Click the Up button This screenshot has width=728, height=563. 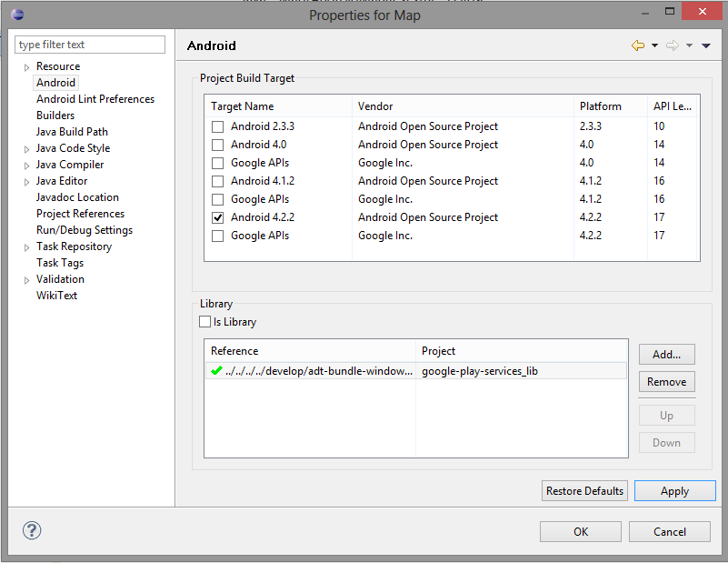coord(667,416)
